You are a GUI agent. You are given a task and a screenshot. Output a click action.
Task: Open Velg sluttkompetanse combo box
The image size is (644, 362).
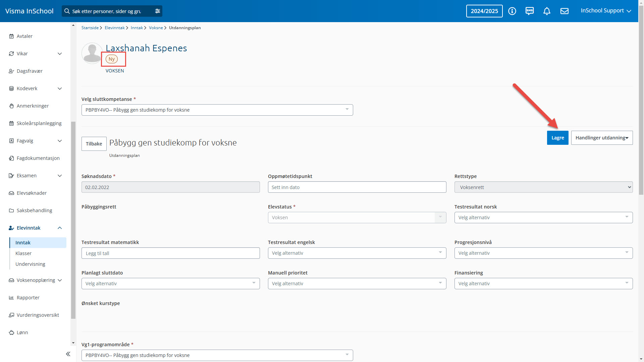click(217, 110)
